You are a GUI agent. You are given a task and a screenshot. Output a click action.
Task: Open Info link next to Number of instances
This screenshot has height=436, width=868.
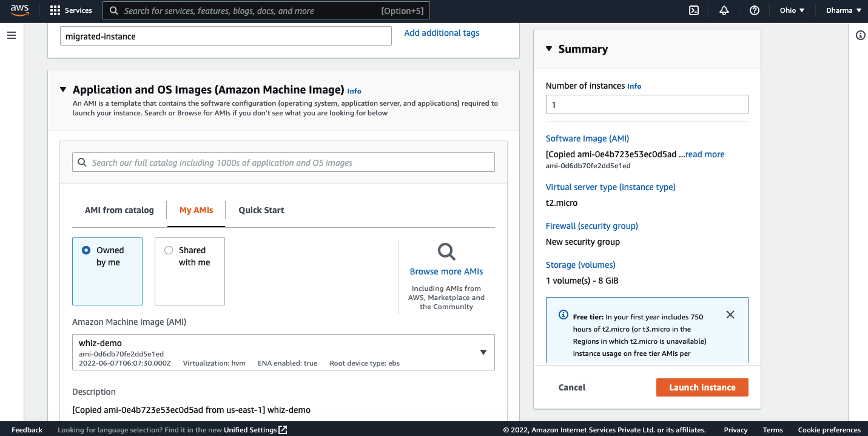pos(634,86)
